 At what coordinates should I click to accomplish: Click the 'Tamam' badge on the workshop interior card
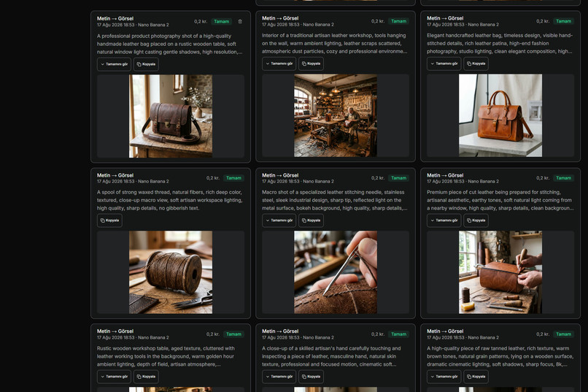click(x=398, y=21)
